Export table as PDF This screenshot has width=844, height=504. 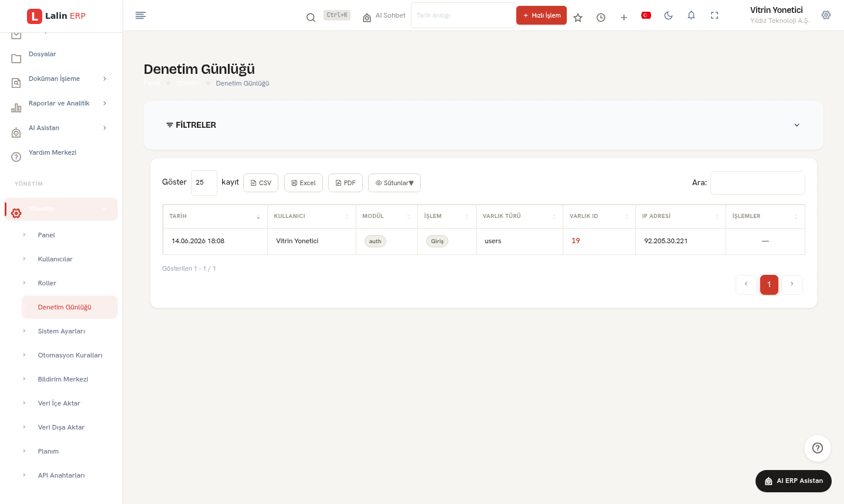point(345,183)
